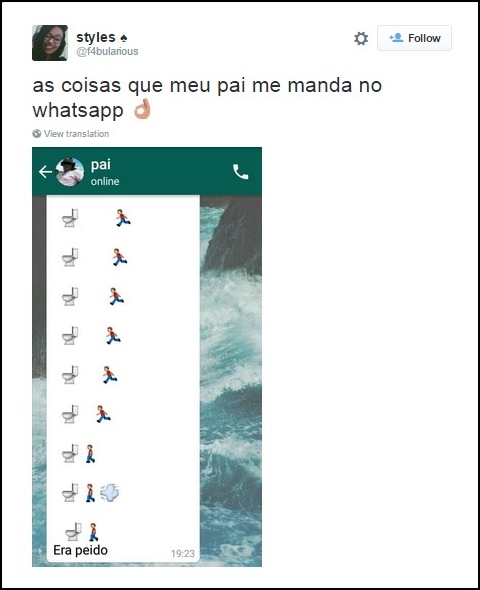Tap the WhatsApp back arrow

coord(45,172)
